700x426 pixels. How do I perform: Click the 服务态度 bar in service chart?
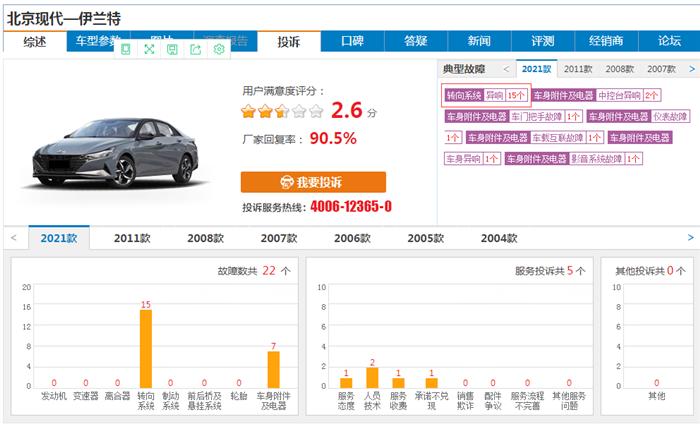346,383
